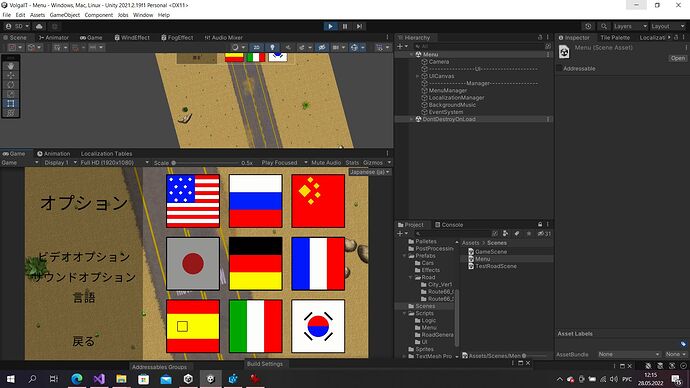The image size is (690, 388).
Task: Open the Layout dropdown
Action: 668,26
